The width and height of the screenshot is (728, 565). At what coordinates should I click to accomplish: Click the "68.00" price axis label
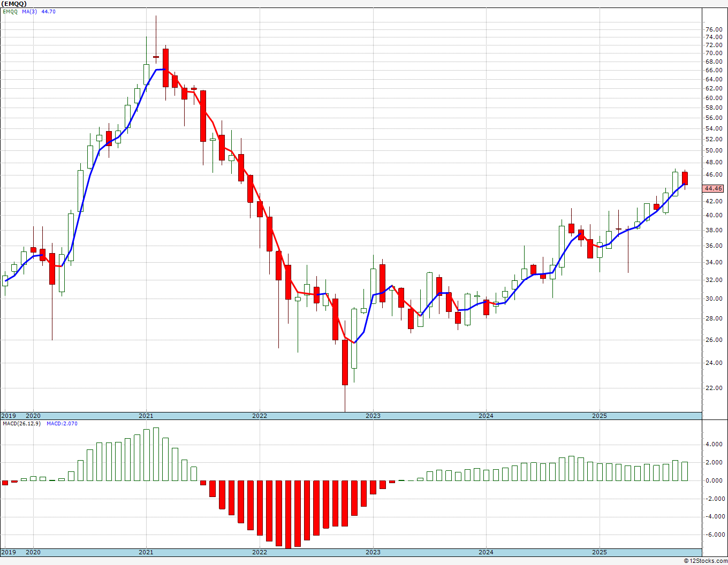point(714,61)
